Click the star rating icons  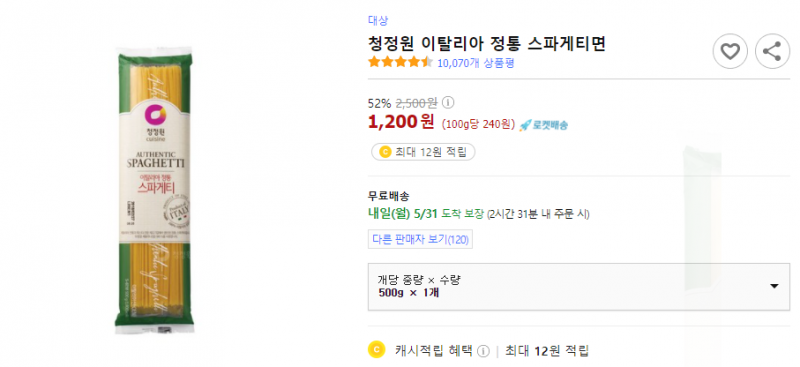click(401, 63)
